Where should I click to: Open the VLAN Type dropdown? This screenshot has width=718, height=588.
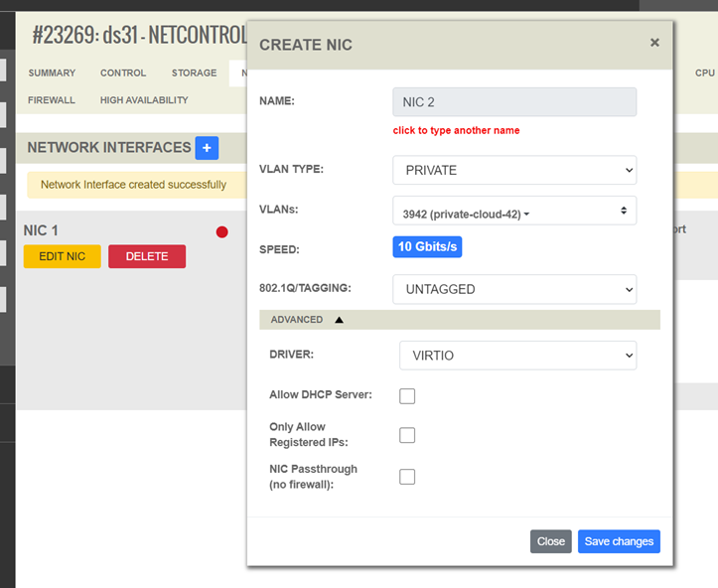(x=514, y=170)
